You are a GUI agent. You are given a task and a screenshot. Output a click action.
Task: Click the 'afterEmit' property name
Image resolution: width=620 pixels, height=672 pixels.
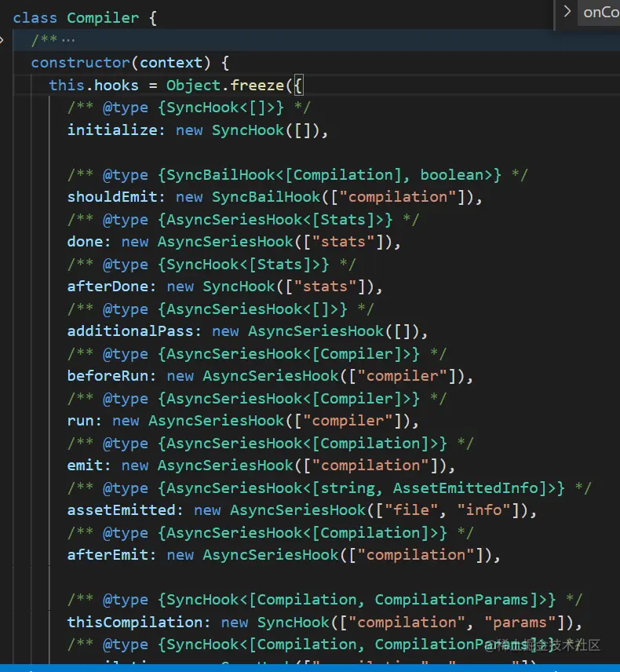(108, 555)
